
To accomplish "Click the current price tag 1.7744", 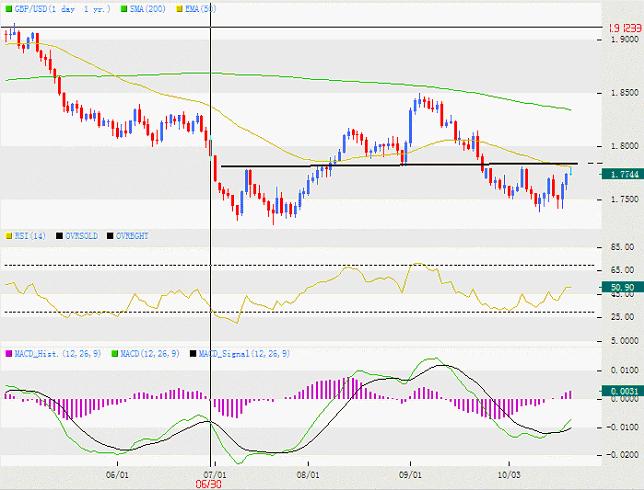I will pyautogui.click(x=622, y=175).
